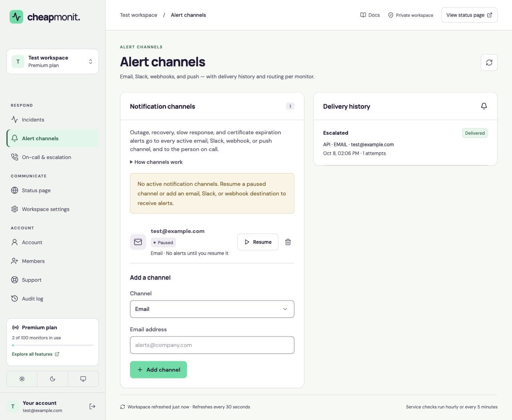Select Alert channels in the sidebar
512x420 pixels.
coord(52,138)
